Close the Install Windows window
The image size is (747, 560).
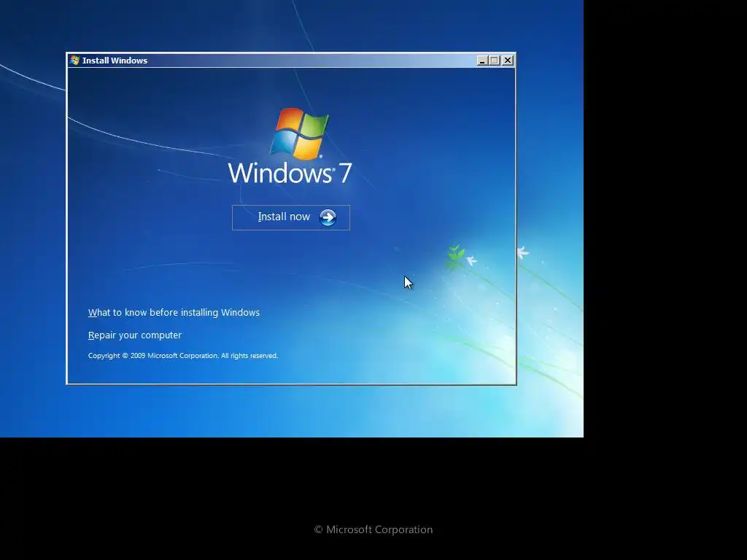click(x=508, y=61)
